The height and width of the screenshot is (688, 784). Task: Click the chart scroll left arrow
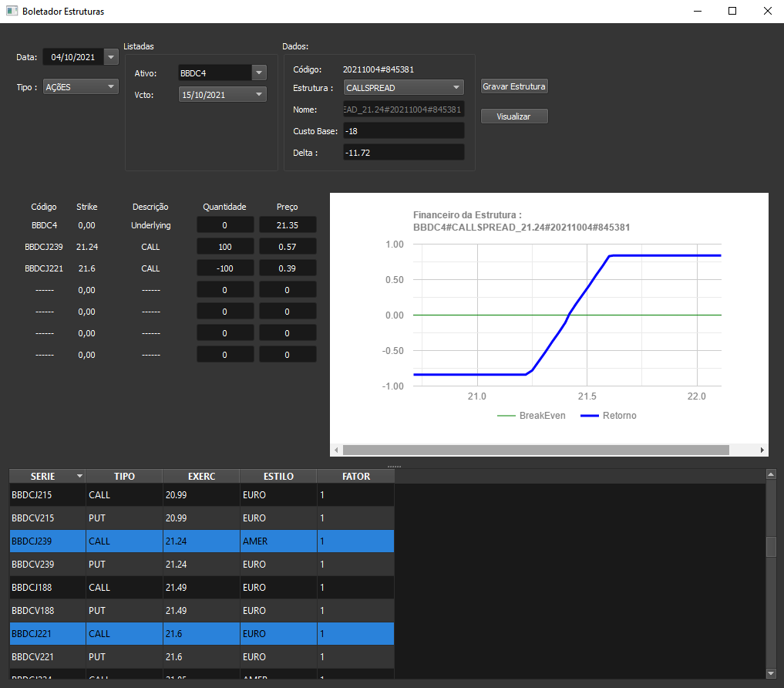(336, 450)
